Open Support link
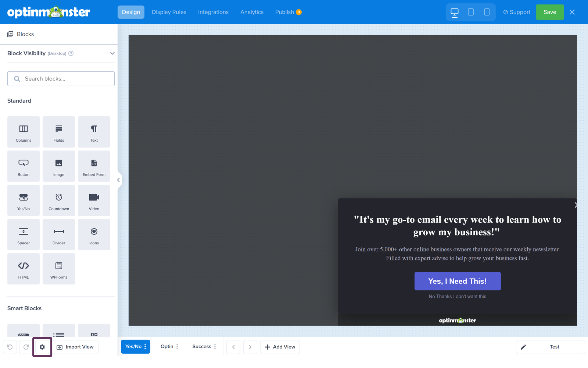The image size is (588, 368). [517, 12]
